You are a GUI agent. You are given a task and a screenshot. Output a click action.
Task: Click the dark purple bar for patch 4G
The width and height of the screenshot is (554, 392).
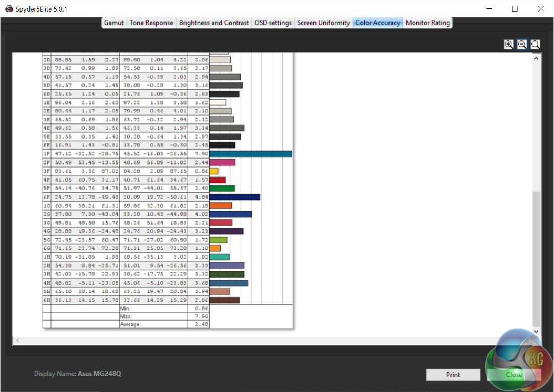(x=226, y=231)
